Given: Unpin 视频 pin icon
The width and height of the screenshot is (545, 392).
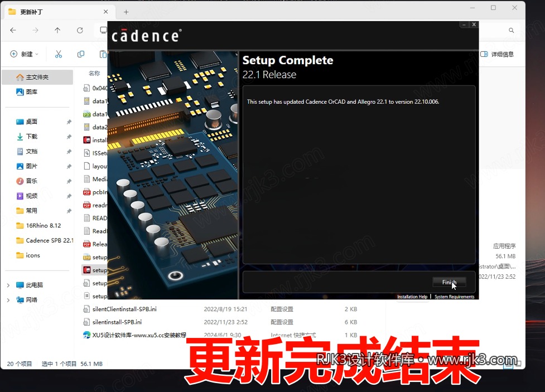Looking at the screenshot, I should coord(69,196).
